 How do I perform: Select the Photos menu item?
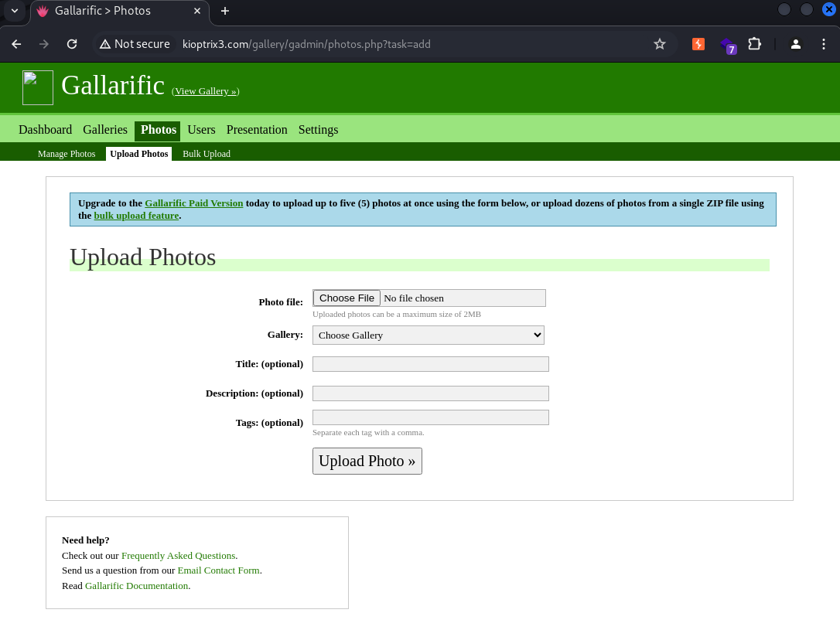158,130
